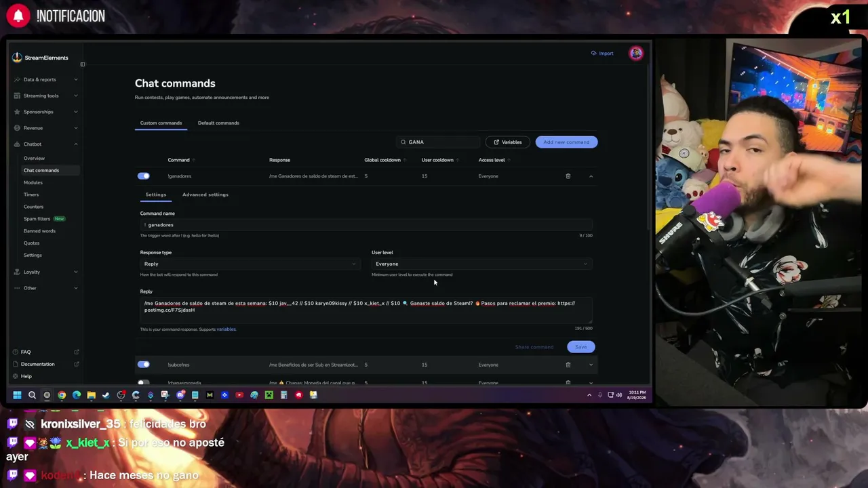
Task: Open Quotes in the sidebar
Action: tap(31, 243)
